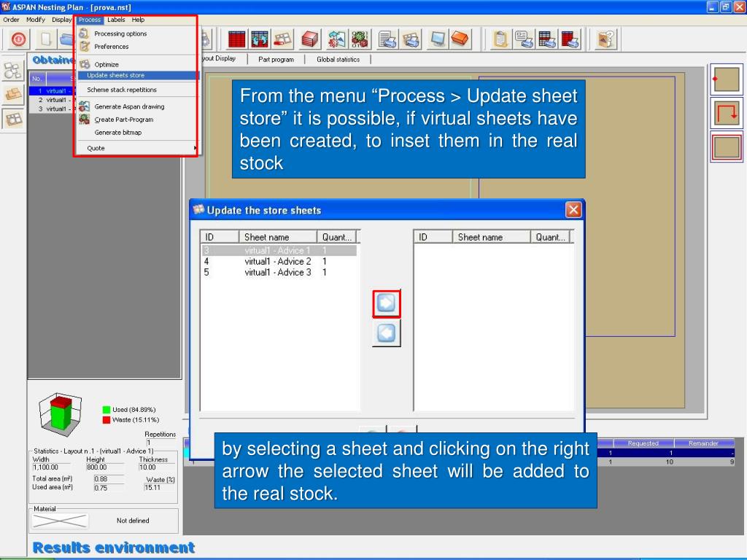Click the orange eraser block toolbar icon
The image size is (747, 560).
(x=460, y=39)
